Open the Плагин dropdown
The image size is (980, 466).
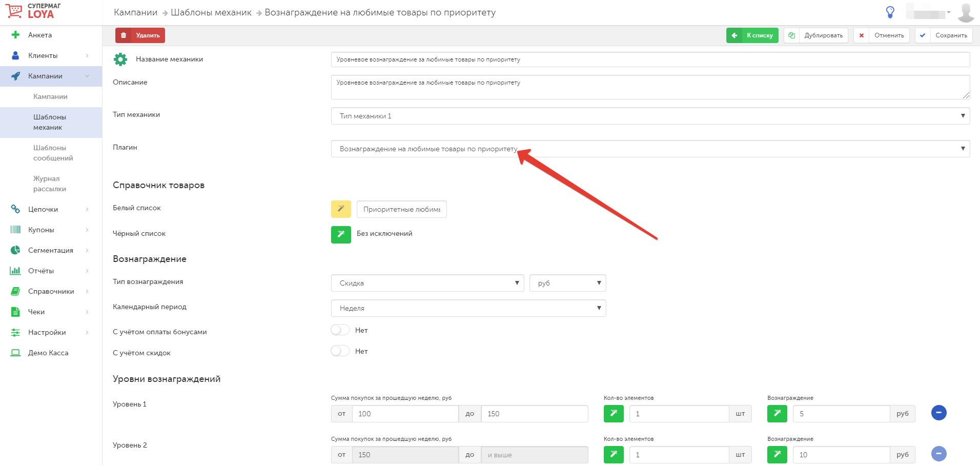pyautogui.click(x=650, y=149)
